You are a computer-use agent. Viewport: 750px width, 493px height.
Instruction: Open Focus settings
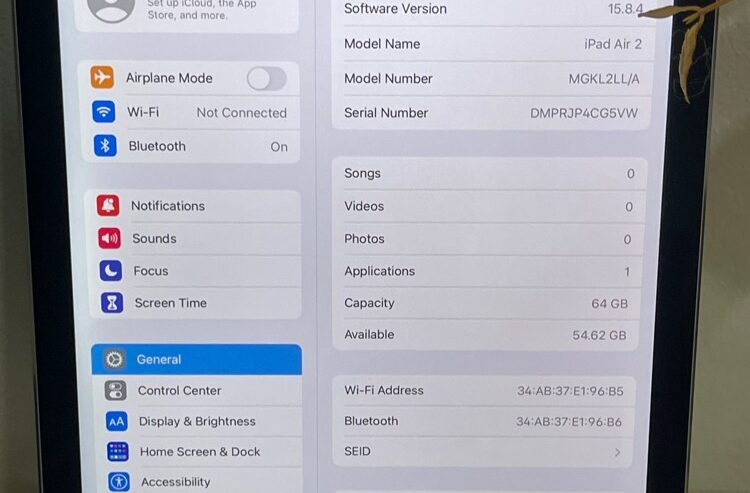pos(196,271)
